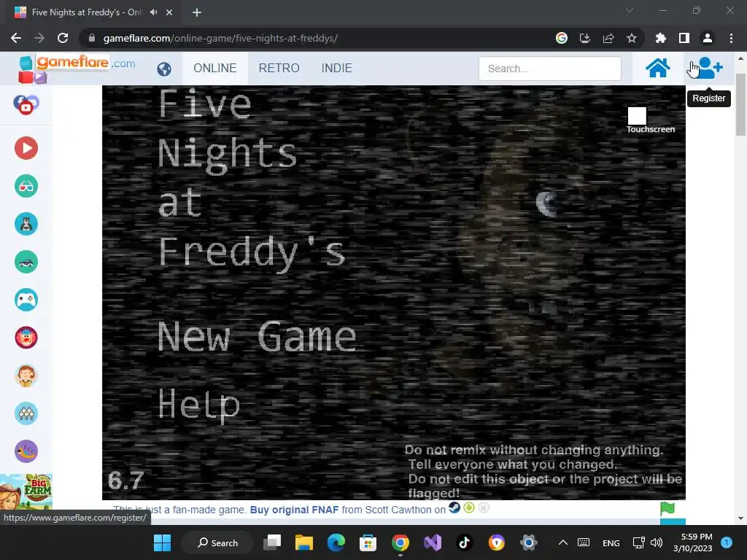The height and width of the screenshot is (560, 747).
Task: Toggle the browser side panel
Action: click(x=684, y=38)
